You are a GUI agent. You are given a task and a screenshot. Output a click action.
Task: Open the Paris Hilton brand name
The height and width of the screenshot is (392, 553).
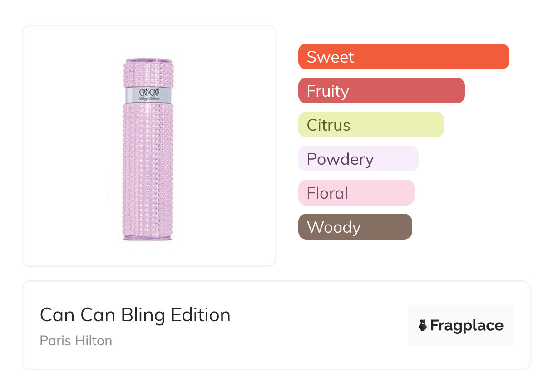(x=76, y=341)
